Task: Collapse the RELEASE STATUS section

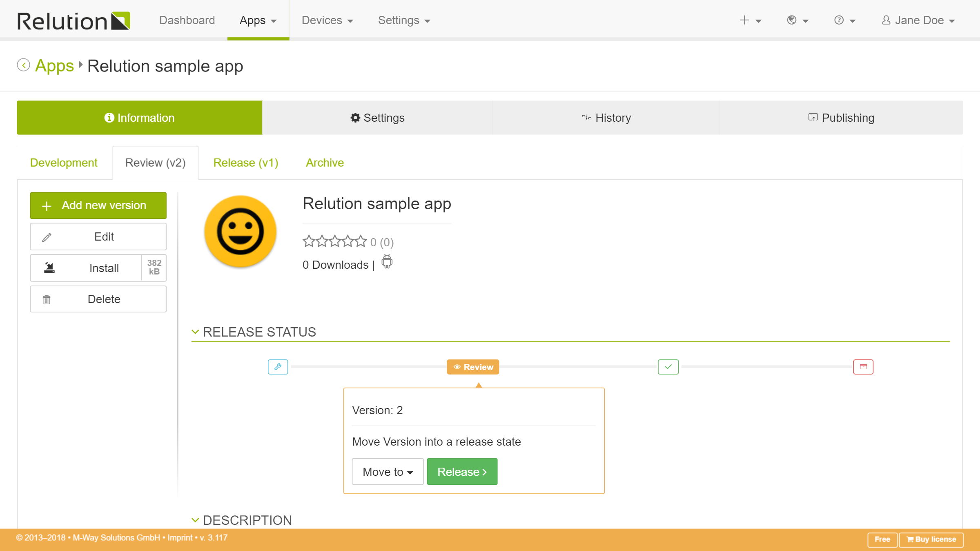Action: pos(195,332)
